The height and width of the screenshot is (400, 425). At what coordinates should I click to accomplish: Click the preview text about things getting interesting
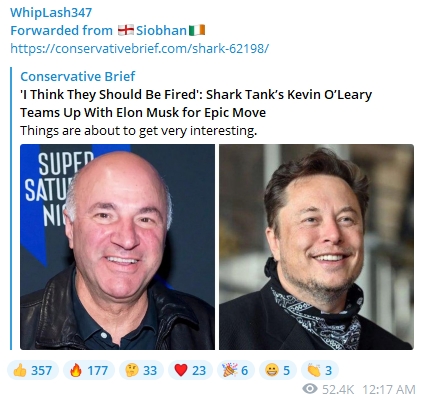139,130
